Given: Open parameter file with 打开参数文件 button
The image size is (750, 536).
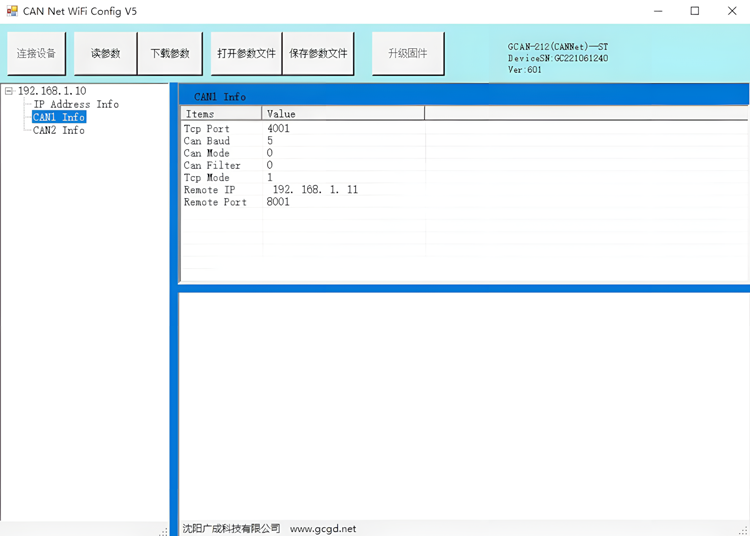Looking at the screenshot, I should click(246, 53).
